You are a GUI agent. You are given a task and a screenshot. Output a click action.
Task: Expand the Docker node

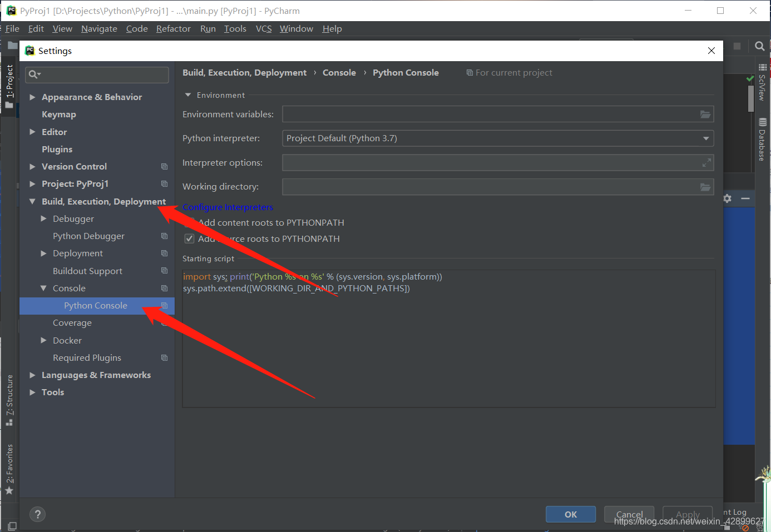43,341
